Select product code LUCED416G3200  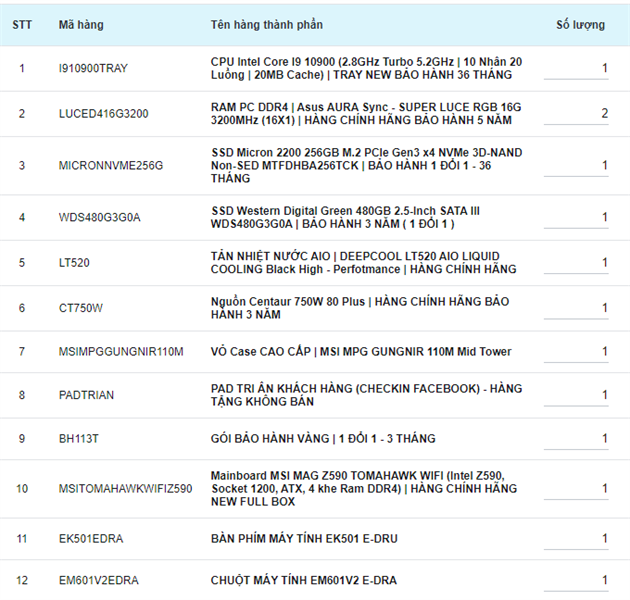(103, 113)
